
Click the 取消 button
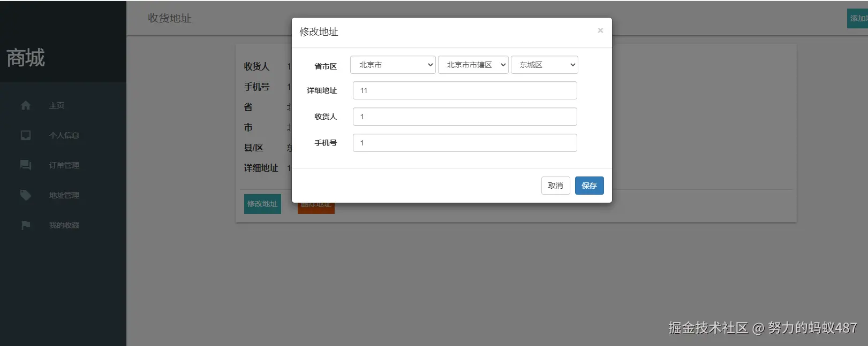click(x=555, y=186)
